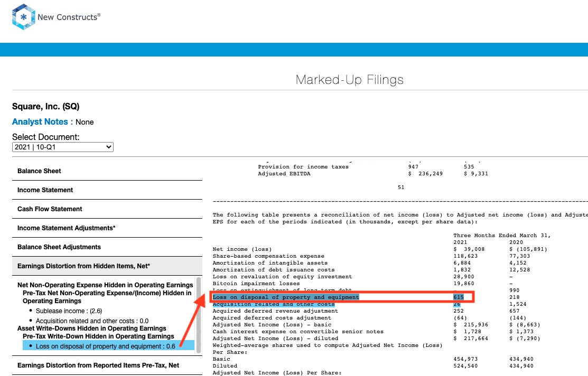
Task: Click Acquired deferred revenue adjustment row label
Action: point(275,311)
